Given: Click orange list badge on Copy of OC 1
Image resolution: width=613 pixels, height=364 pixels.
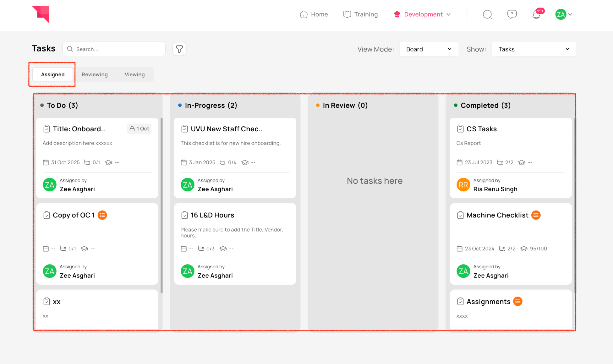Looking at the screenshot, I should [102, 215].
